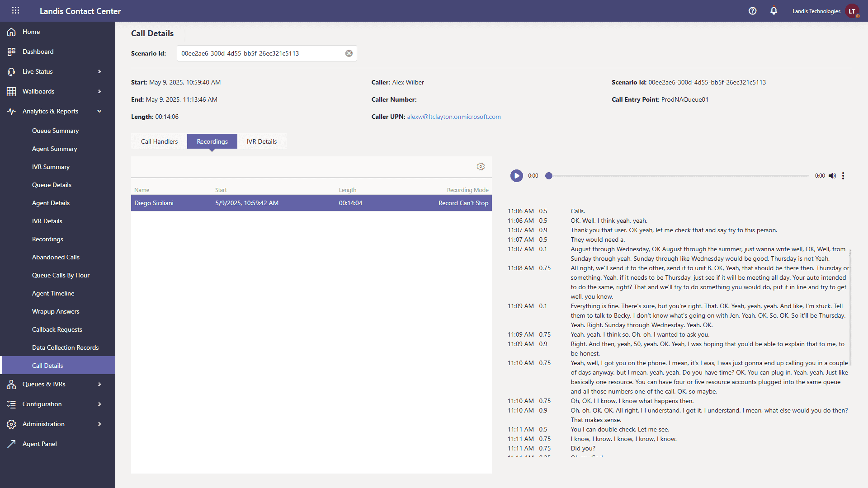
Task: Open audio player more options menu
Action: coord(843,176)
